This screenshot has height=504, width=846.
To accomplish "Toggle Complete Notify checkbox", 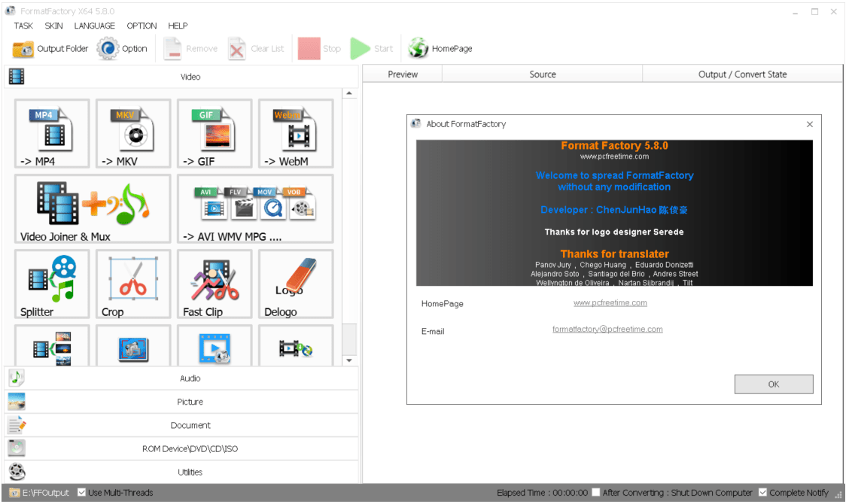I will click(x=763, y=492).
